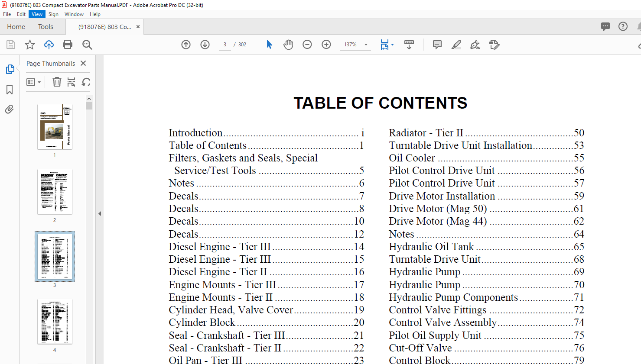
Task: Close the Page Thumbnails panel
Action: point(83,63)
